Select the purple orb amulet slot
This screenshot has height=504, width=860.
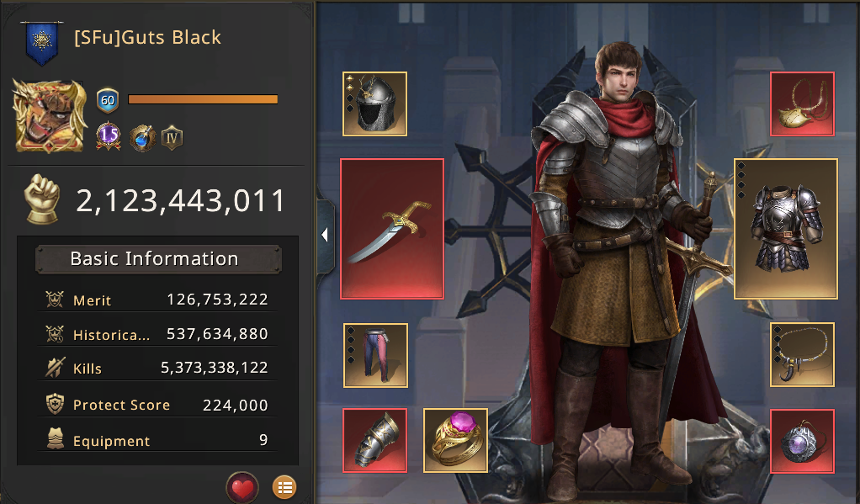(x=802, y=441)
